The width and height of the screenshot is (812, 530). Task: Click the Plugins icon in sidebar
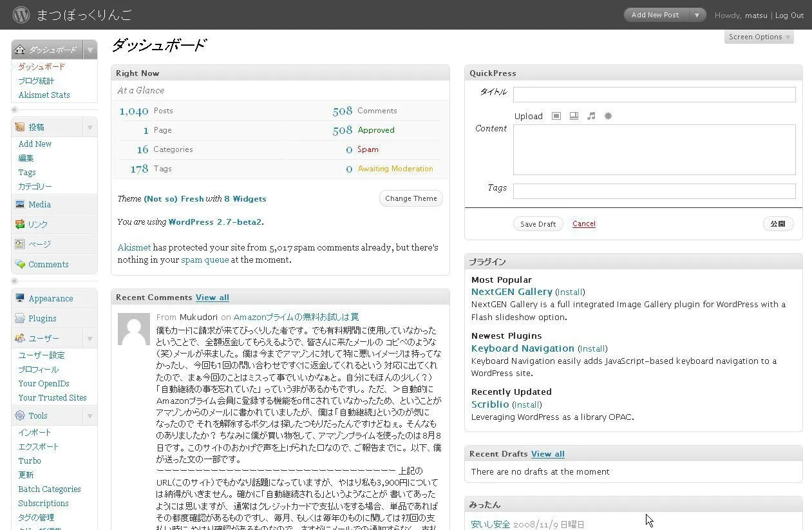[20, 318]
